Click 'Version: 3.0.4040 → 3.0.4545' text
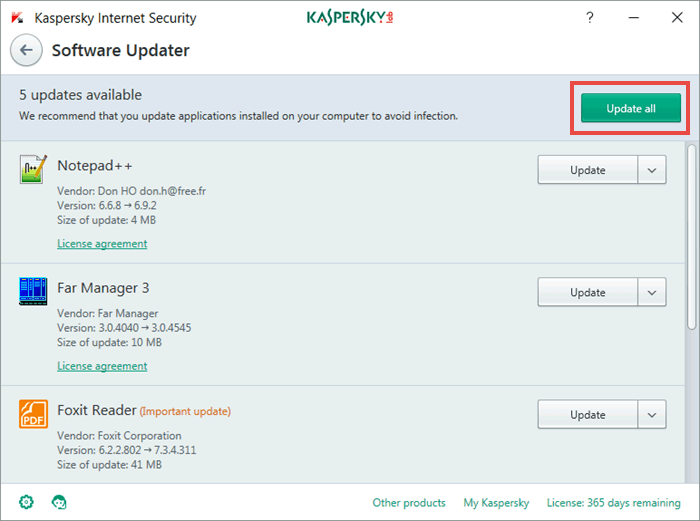Viewport: 700px width, 521px height. [124, 328]
